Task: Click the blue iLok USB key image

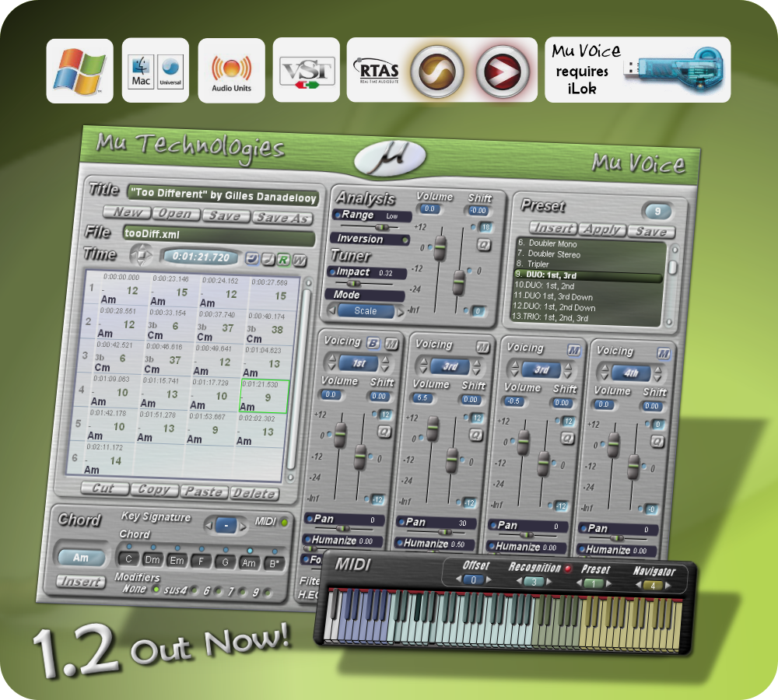Action: coord(675,69)
